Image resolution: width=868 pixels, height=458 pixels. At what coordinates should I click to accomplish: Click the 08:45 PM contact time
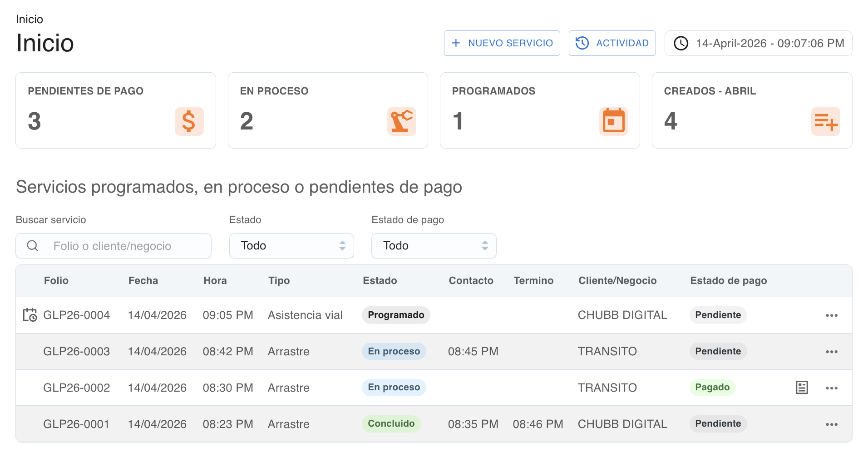click(x=473, y=351)
